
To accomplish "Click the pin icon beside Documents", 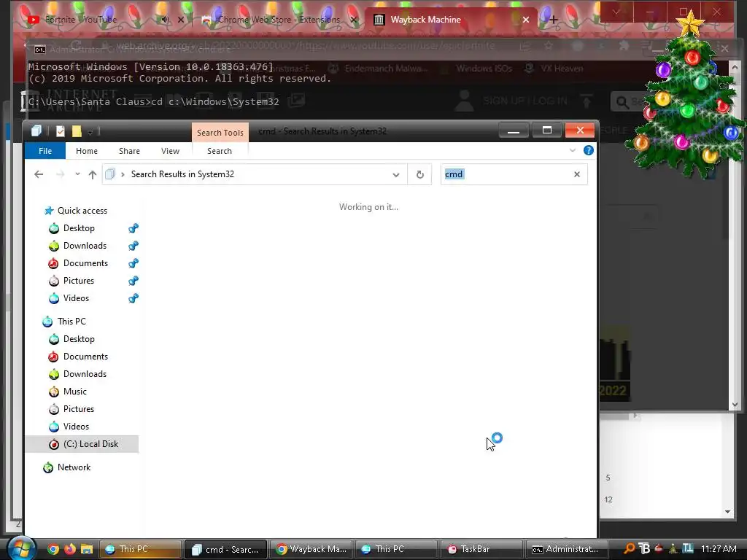I will [x=133, y=263].
